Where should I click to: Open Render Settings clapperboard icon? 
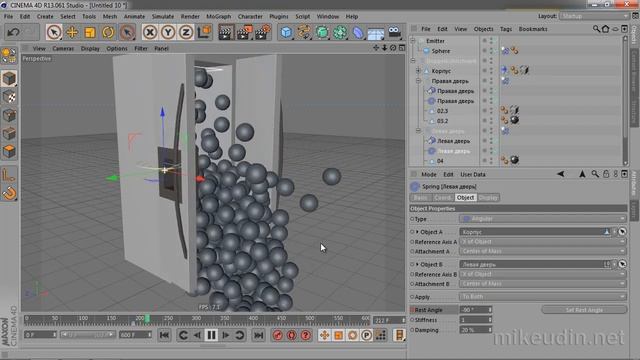[263, 32]
